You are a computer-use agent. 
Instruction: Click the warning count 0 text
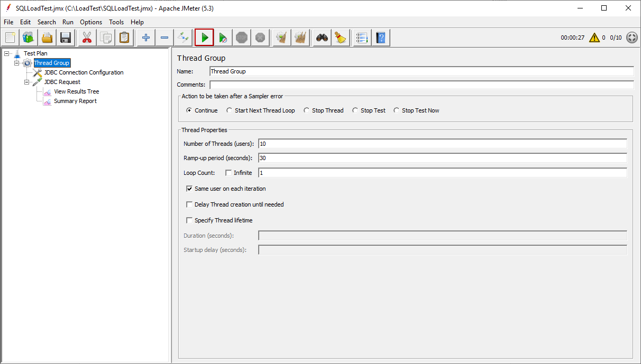(x=603, y=38)
